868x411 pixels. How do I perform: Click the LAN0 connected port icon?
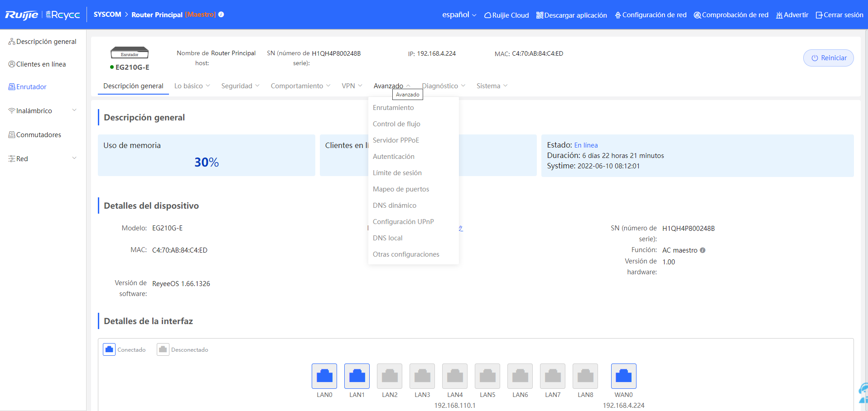[x=324, y=376]
